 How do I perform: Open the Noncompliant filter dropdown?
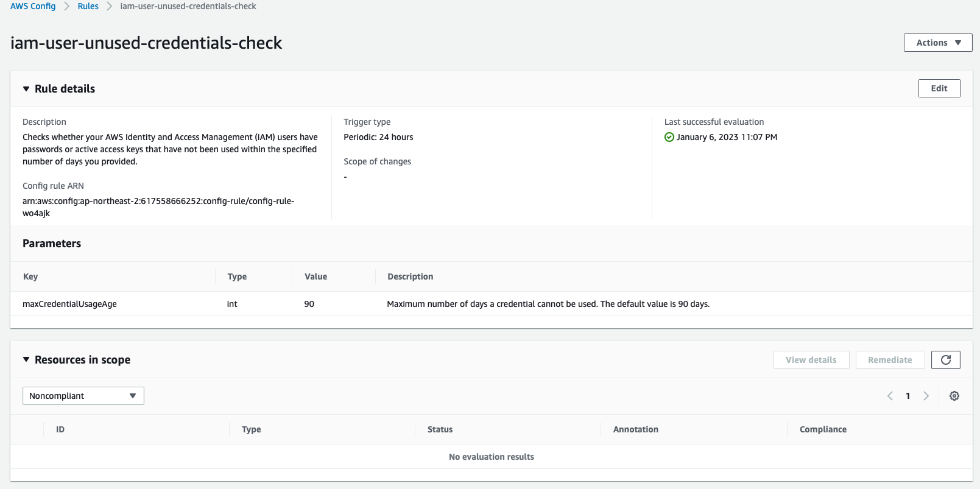83,396
